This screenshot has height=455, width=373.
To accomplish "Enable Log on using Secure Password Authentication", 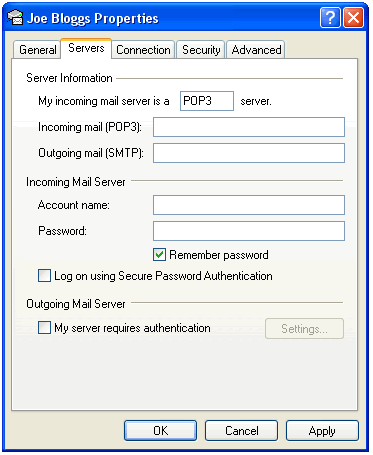I will point(44,276).
